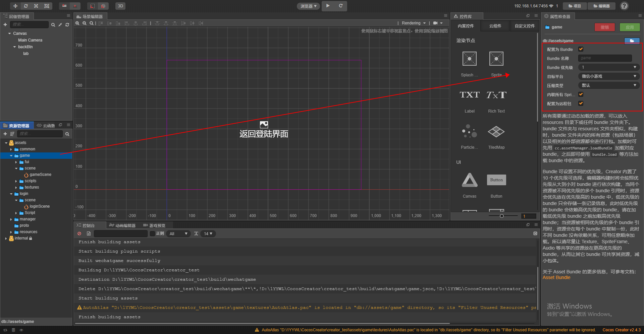Add a new asset in assets panel
The height and width of the screenshot is (334, 644).
point(5,134)
